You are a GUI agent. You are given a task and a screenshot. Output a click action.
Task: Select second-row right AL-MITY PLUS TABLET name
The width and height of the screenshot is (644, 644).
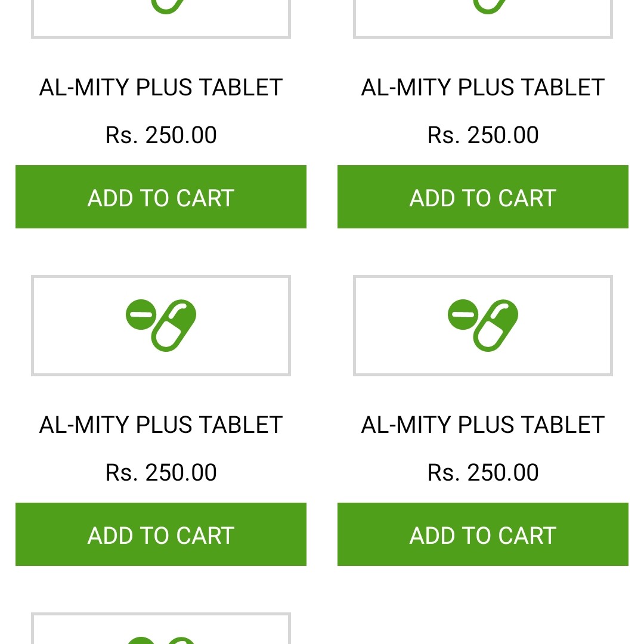[483, 425]
